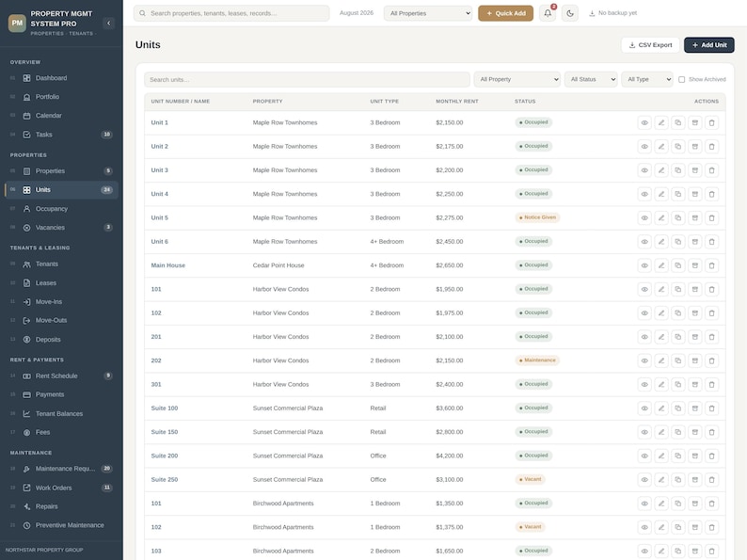View Unit 5 via the eye icon

click(644, 218)
